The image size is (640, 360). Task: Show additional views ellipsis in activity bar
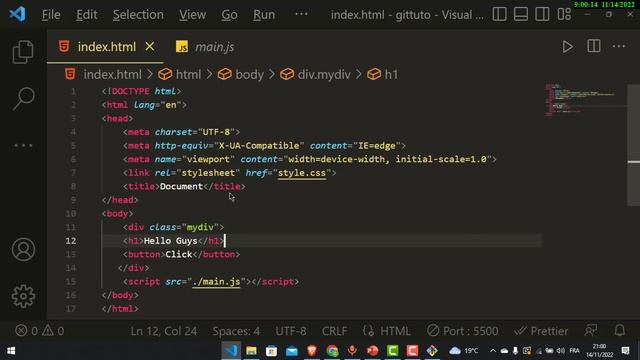click(x=23, y=145)
